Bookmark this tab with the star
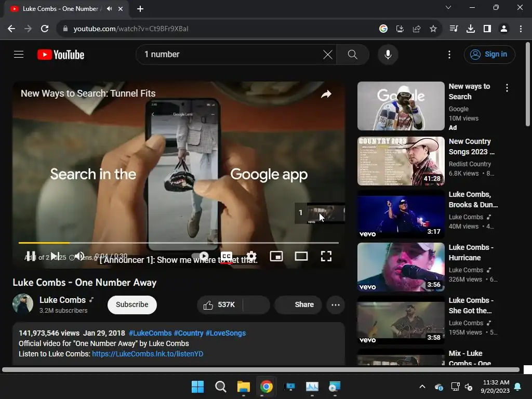The width and height of the screenshot is (532, 399). 433,29
